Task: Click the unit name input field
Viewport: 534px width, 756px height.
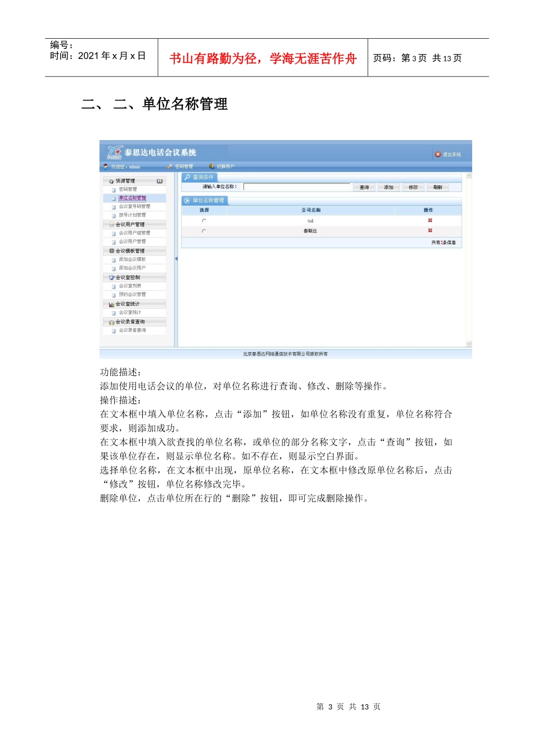Action: pyautogui.click(x=297, y=187)
